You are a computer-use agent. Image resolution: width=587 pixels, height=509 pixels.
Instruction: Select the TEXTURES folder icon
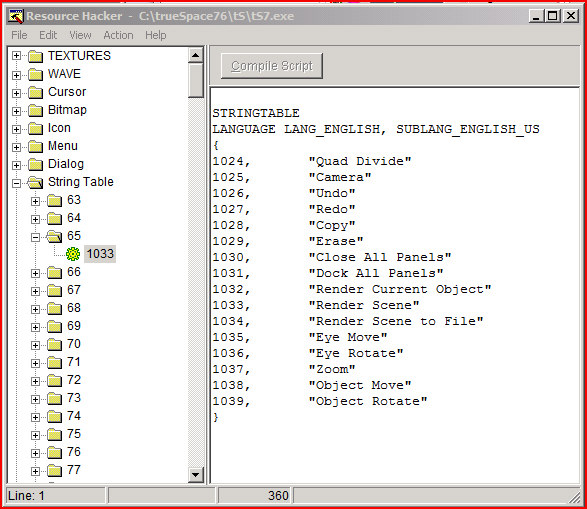(36, 57)
